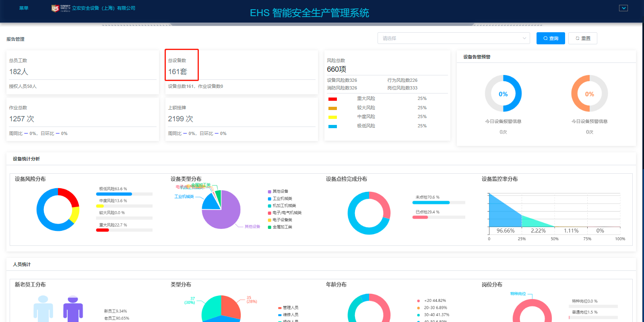Click the 老员工90.65% label
This screenshot has height=322, width=644.
117,318
